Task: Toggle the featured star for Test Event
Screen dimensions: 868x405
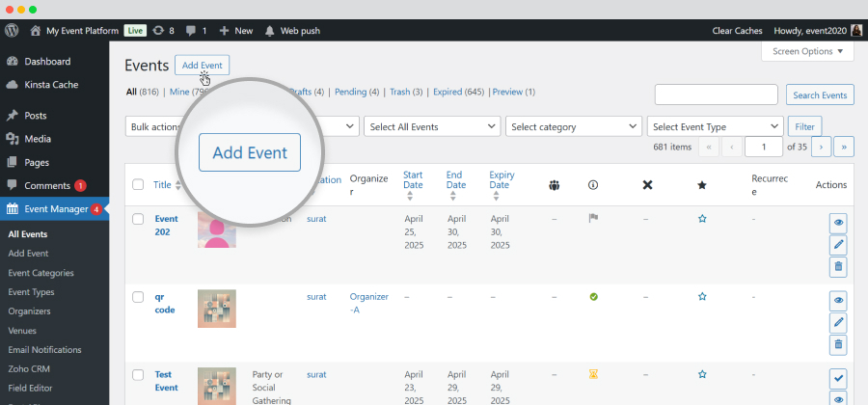Action: coord(702,374)
